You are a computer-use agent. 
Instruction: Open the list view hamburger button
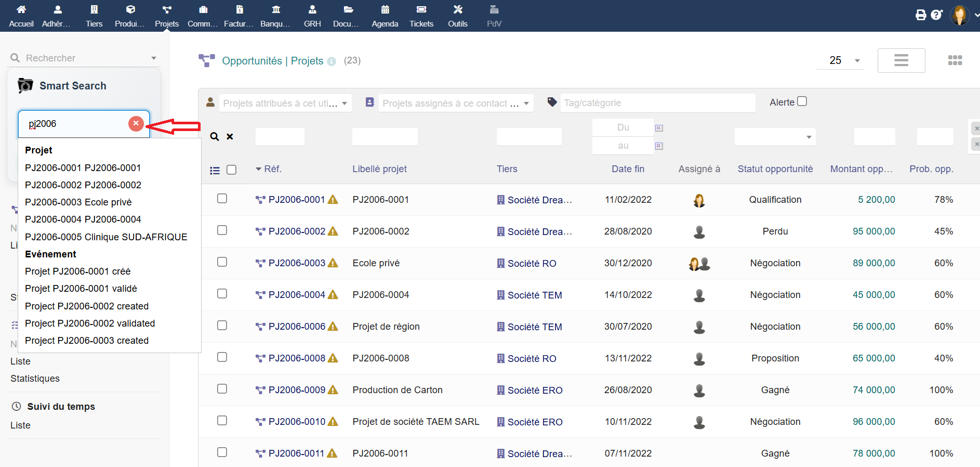pos(901,60)
